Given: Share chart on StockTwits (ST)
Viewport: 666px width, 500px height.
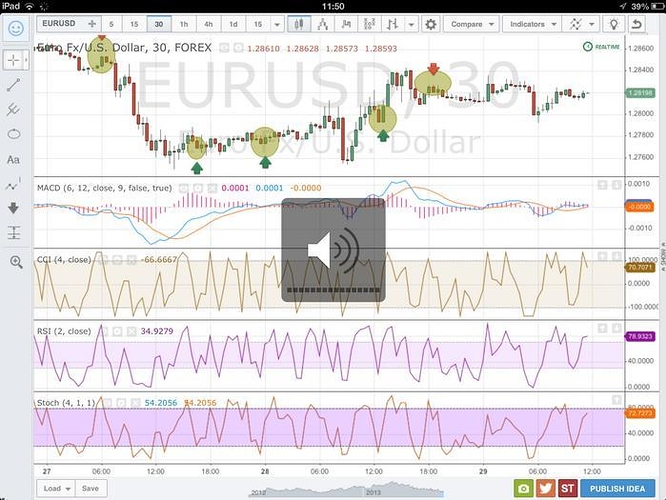Looking at the screenshot, I should coord(567,489).
